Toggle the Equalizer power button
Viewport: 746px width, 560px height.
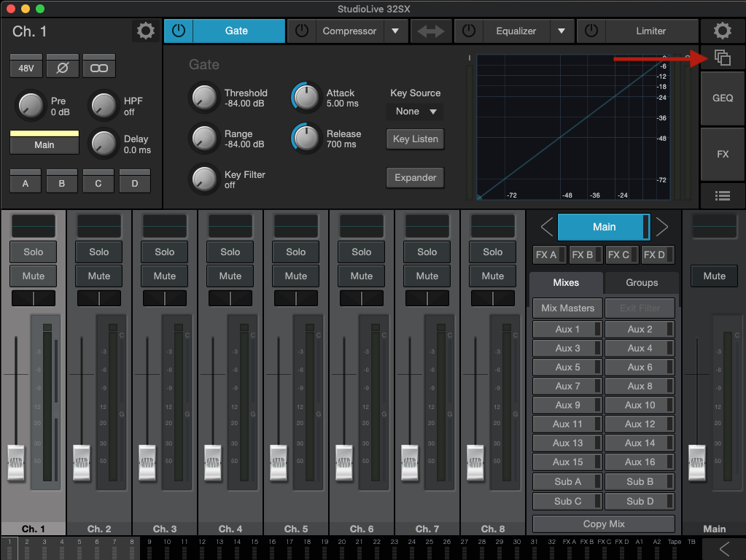click(469, 31)
